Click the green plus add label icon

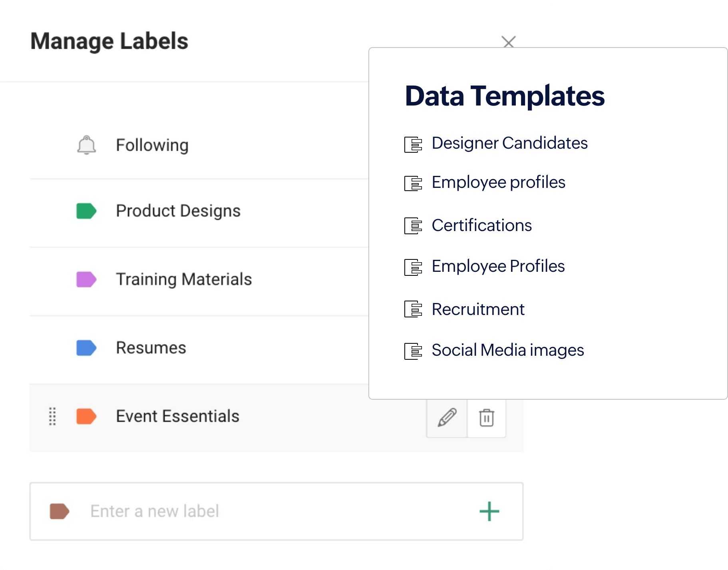(489, 511)
